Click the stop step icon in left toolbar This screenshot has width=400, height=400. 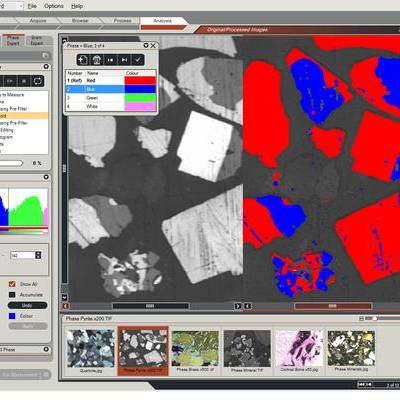24,81
